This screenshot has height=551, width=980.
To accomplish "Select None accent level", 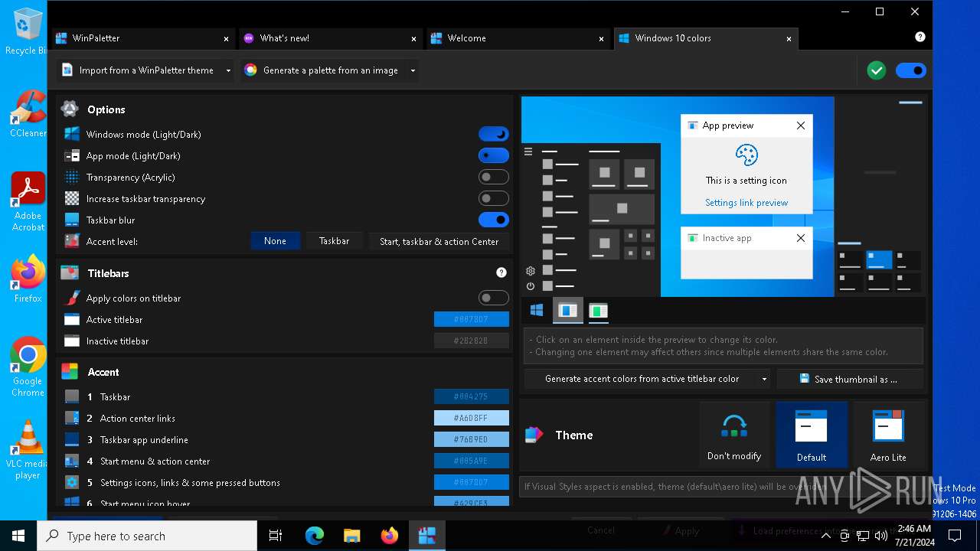I will point(275,241).
